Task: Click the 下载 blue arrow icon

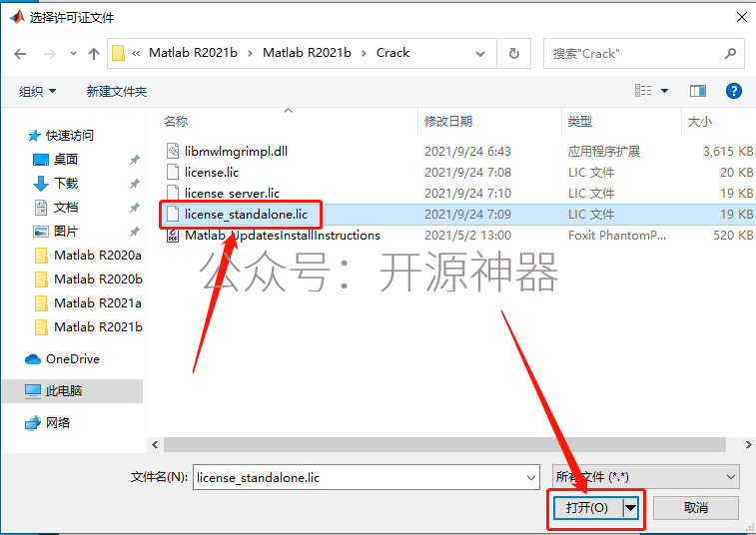Action: point(41,184)
